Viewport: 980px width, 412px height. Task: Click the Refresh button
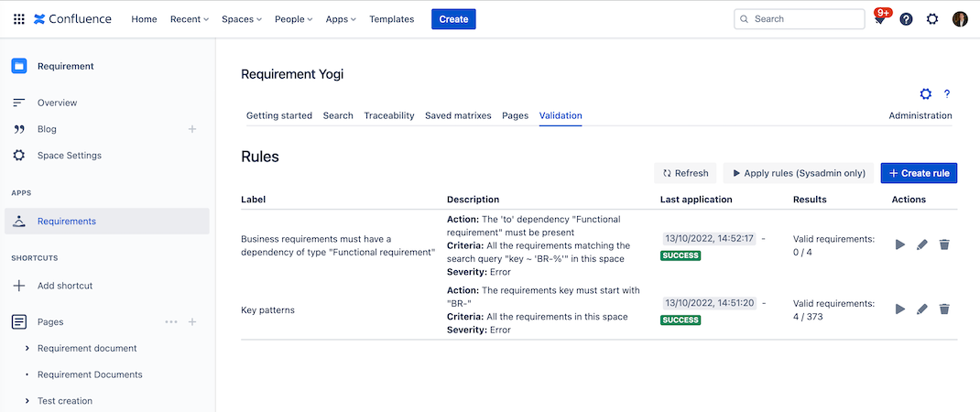686,173
